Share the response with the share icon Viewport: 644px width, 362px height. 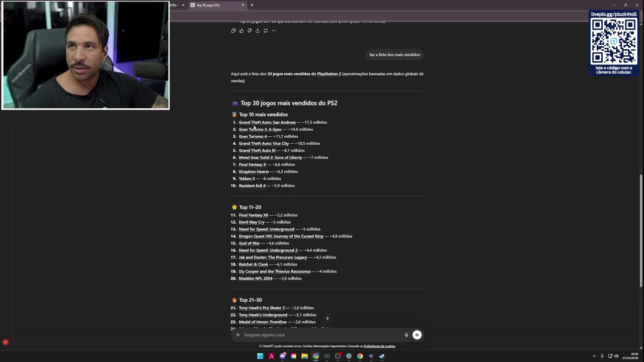(258, 31)
